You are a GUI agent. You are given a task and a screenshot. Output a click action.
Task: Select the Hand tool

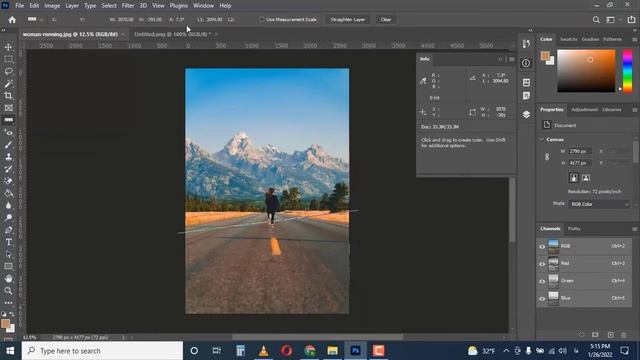[8, 279]
